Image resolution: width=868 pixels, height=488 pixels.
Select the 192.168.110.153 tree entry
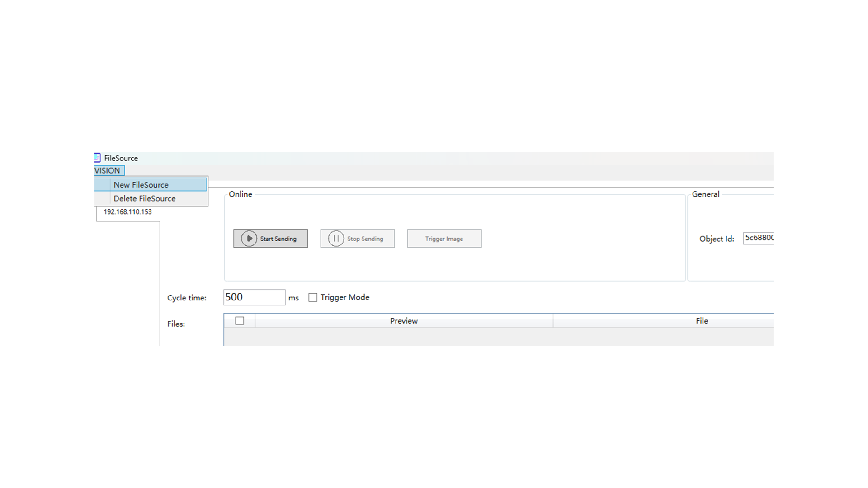pos(127,212)
